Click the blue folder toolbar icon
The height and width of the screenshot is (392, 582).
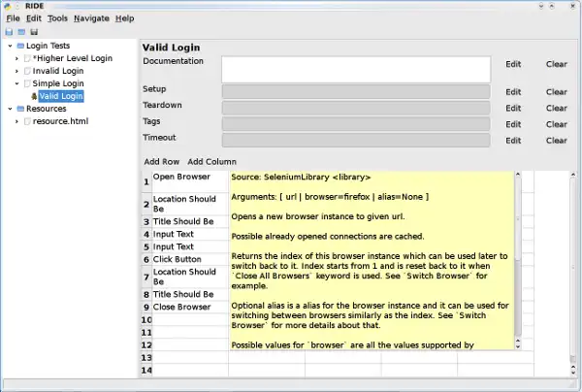[21, 32]
